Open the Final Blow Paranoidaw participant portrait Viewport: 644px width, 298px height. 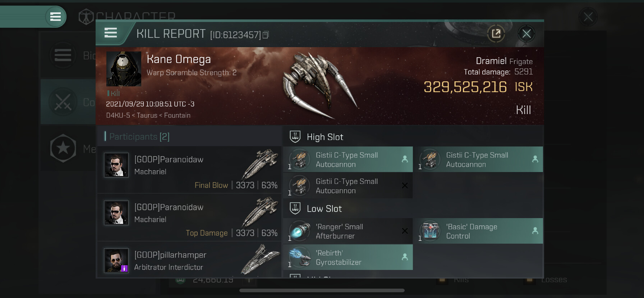click(116, 165)
